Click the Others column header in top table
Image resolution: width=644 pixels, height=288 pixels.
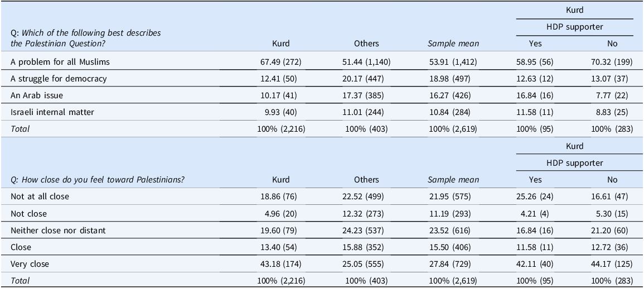(366, 43)
